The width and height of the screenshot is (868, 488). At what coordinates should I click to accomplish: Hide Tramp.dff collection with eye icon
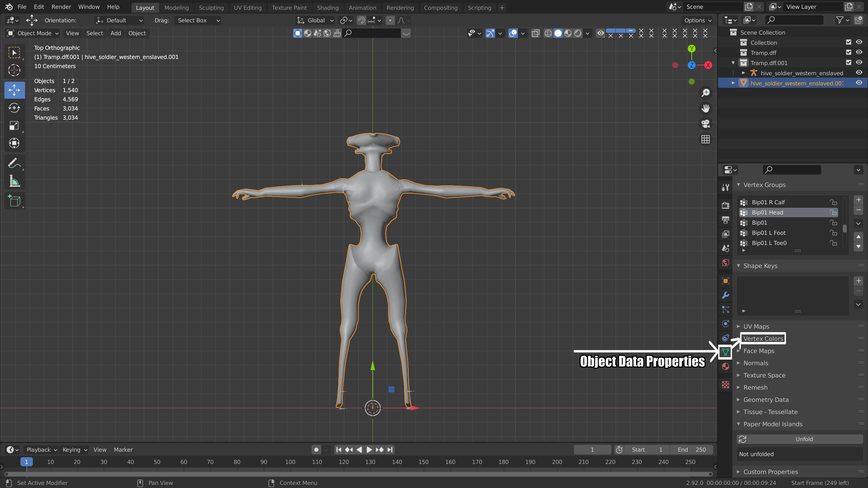[x=859, y=53]
